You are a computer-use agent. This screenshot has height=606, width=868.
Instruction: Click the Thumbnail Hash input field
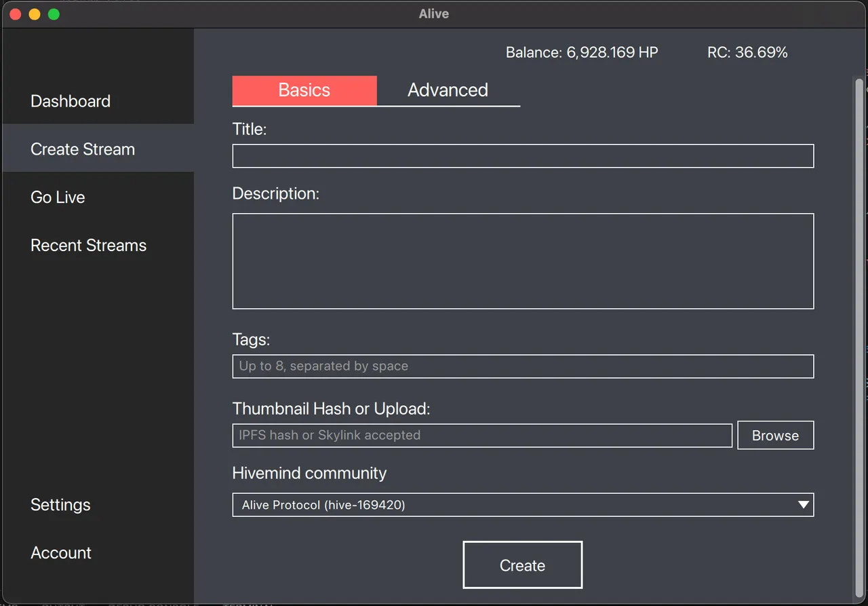pos(482,436)
